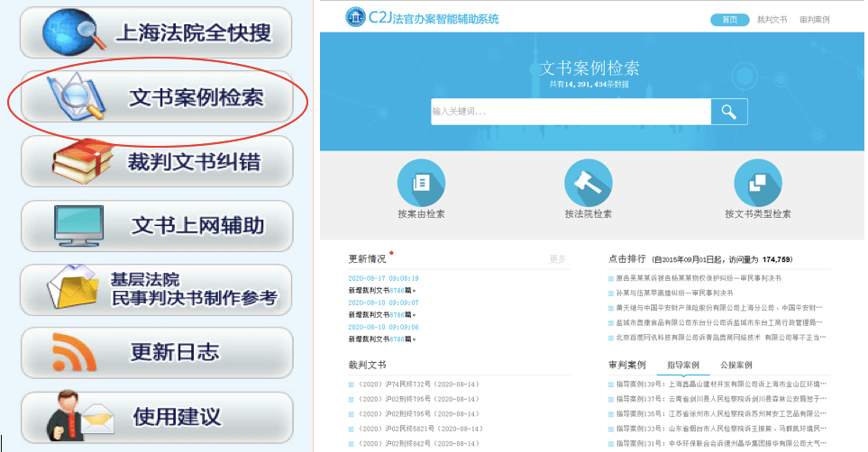
Task: Click the 2020-08-10 09:09:07 update timestamp
Action: [383, 303]
